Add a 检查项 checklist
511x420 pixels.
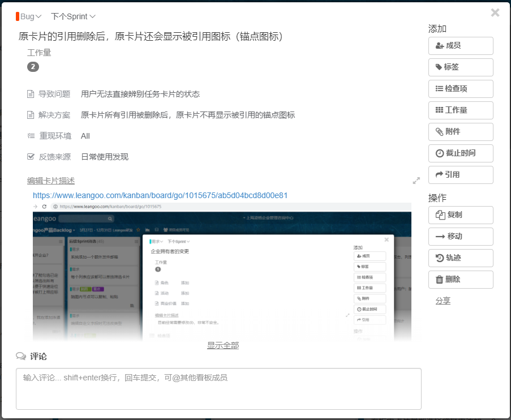pyautogui.click(x=461, y=89)
